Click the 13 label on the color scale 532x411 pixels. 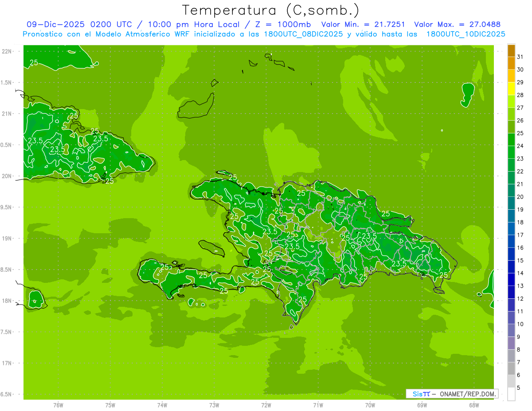pos(520,286)
